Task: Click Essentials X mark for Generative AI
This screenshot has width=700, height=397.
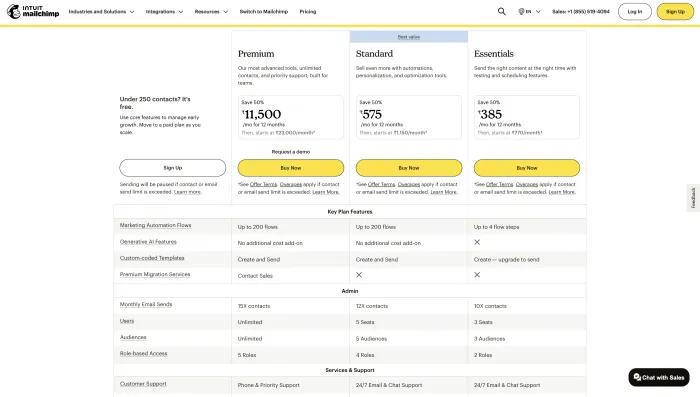Action: (x=477, y=242)
